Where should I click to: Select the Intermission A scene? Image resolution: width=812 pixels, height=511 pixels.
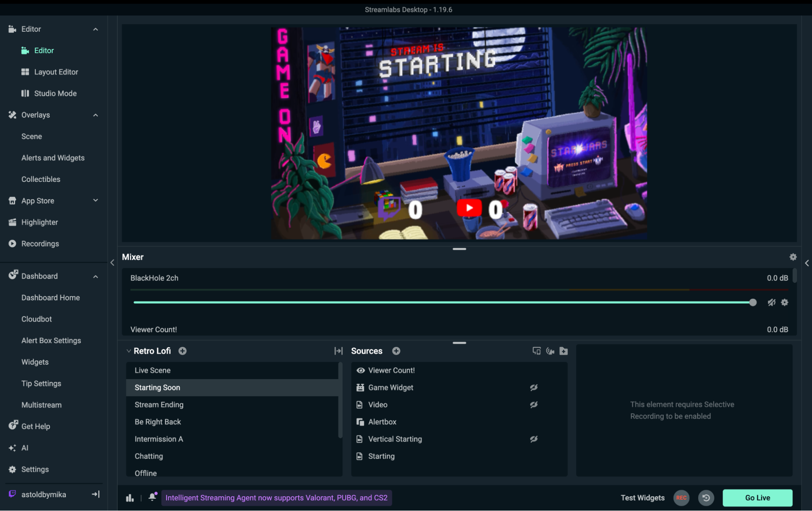pyautogui.click(x=159, y=439)
